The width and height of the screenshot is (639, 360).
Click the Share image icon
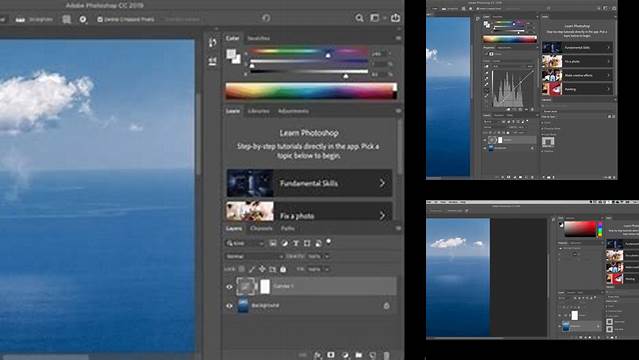395,18
